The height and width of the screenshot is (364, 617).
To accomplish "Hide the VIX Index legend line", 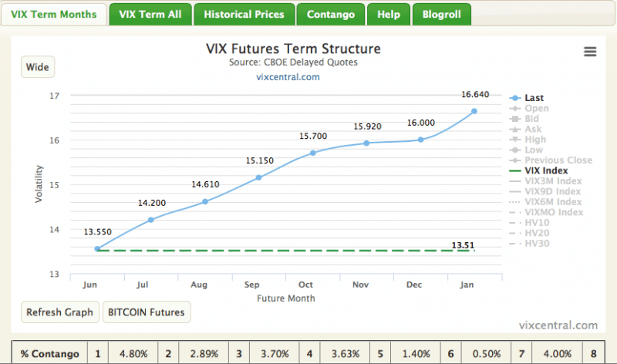I will click(x=545, y=170).
